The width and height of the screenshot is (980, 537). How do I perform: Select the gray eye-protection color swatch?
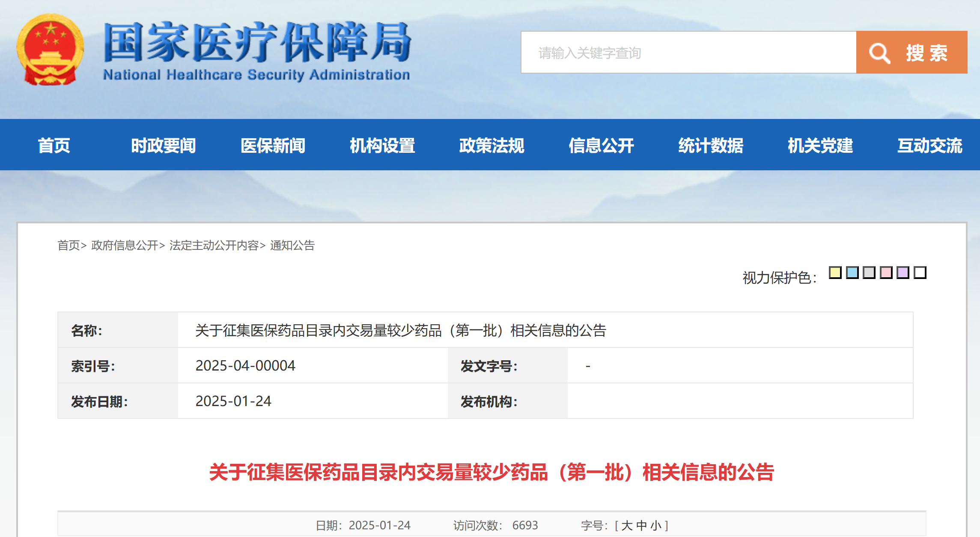[x=869, y=273]
